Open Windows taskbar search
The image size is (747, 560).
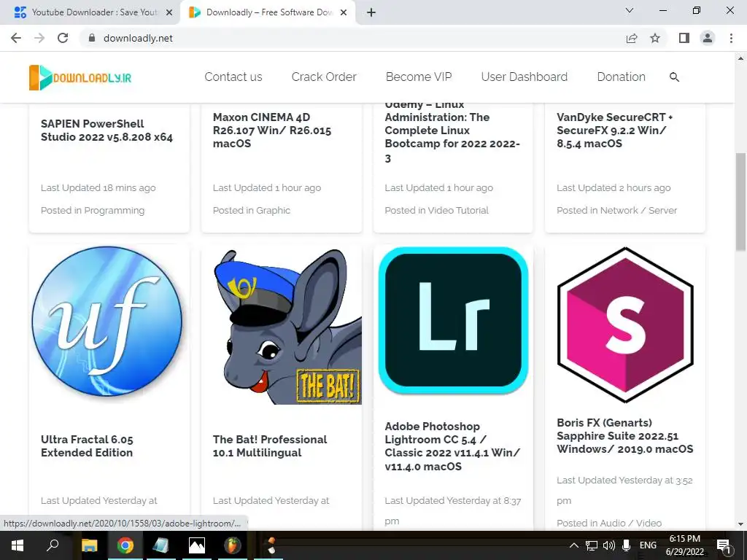(53, 545)
